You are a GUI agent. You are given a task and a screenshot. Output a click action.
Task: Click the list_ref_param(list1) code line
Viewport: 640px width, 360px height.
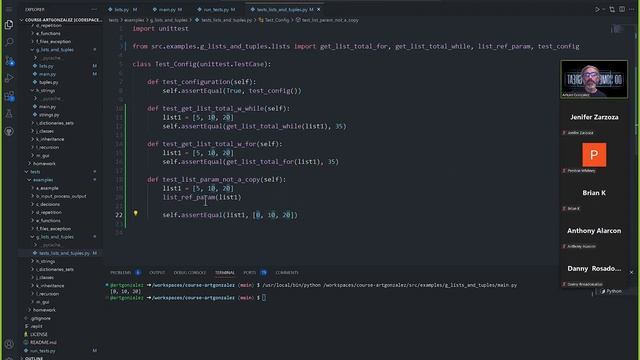[202, 198]
